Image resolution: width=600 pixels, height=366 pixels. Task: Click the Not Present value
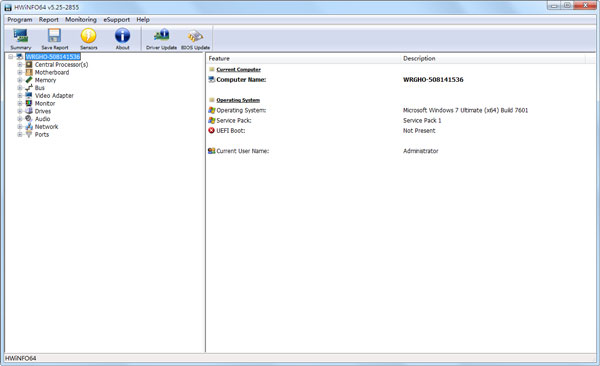[419, 131]
